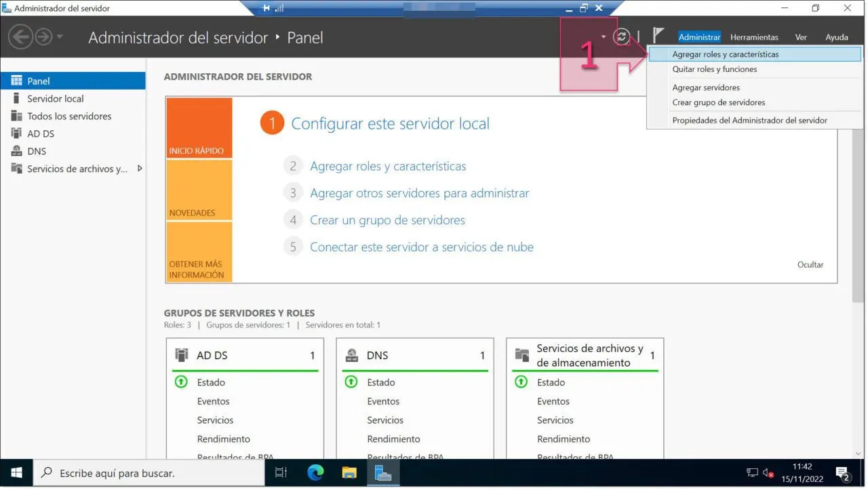Launch Microsoft Edge from the taskbar
The height and width of the screenshot is (490, 868).
315,472
